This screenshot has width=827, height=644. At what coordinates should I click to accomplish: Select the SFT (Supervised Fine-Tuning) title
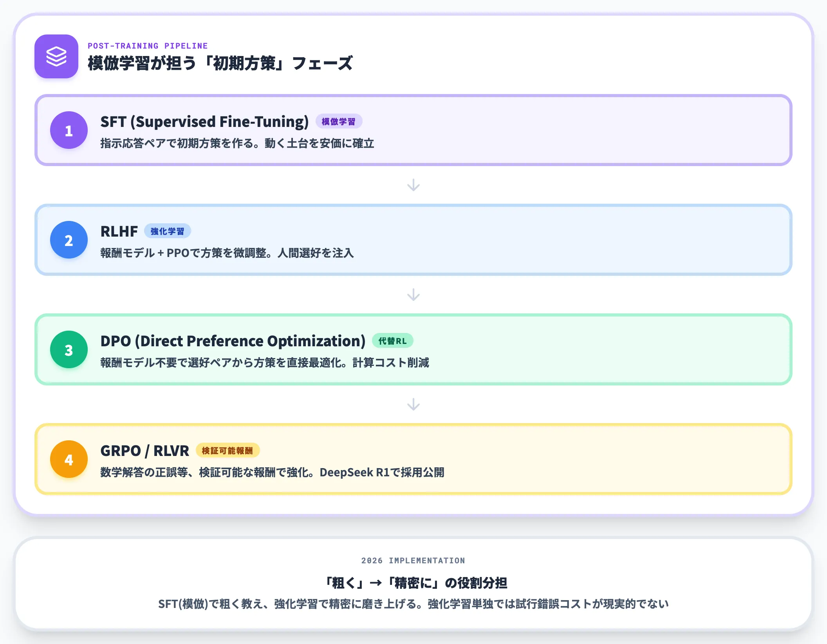click(204, 122)
